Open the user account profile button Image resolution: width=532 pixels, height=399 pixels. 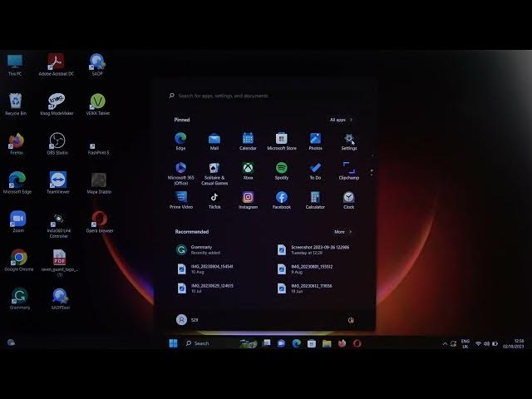(x=187, y=319)
